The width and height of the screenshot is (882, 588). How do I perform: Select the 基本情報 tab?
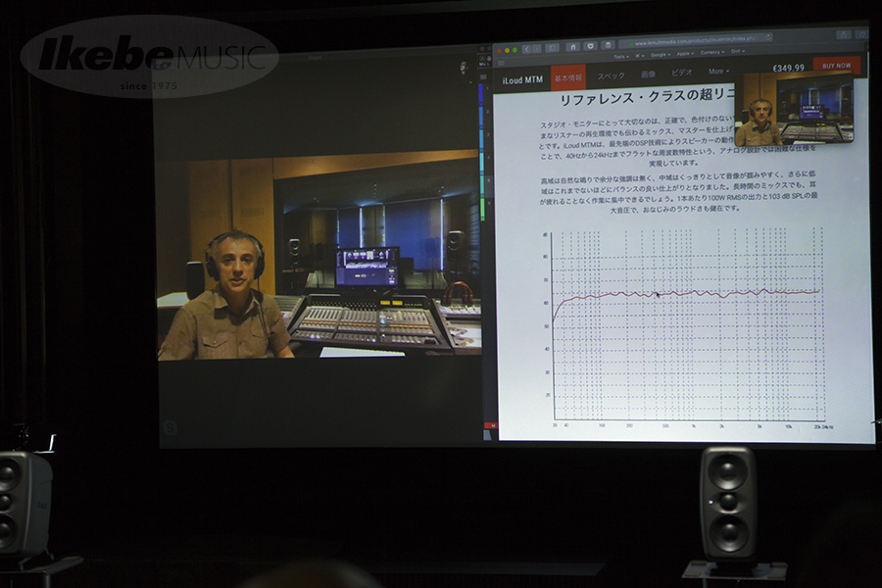(567, 76)
